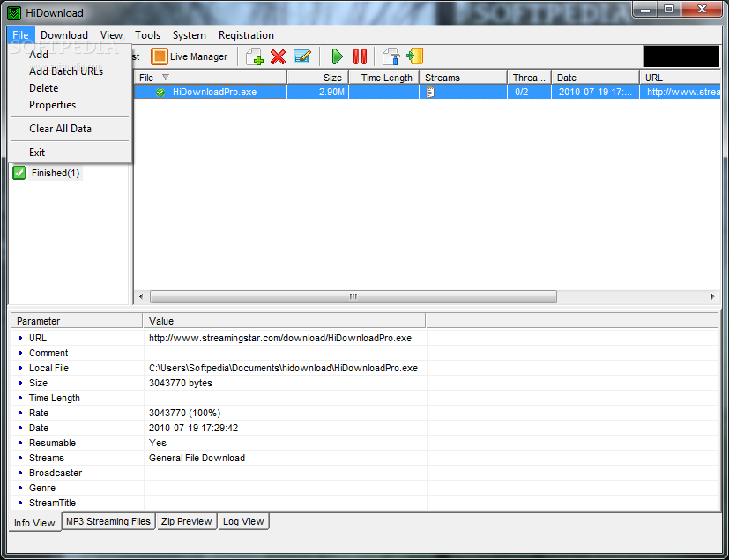729x560 pixels.
Task: Click the sort arrow in File column
Action: [166, 78]
